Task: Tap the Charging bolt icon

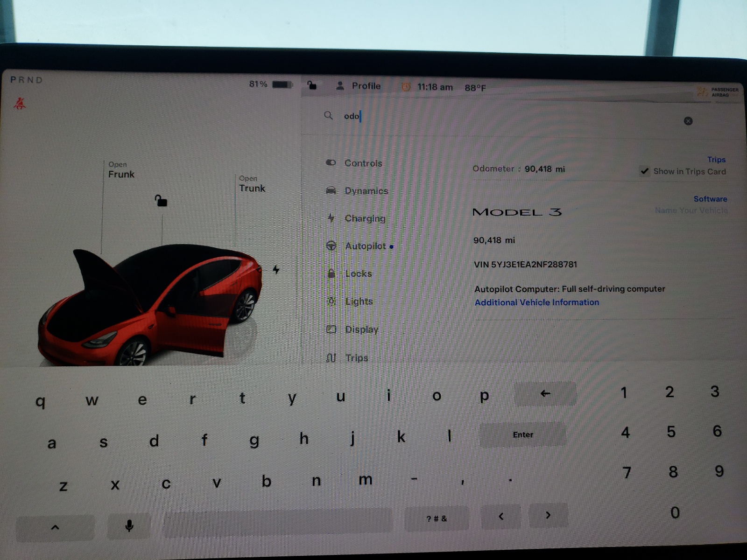Action: tap(331, 217)
